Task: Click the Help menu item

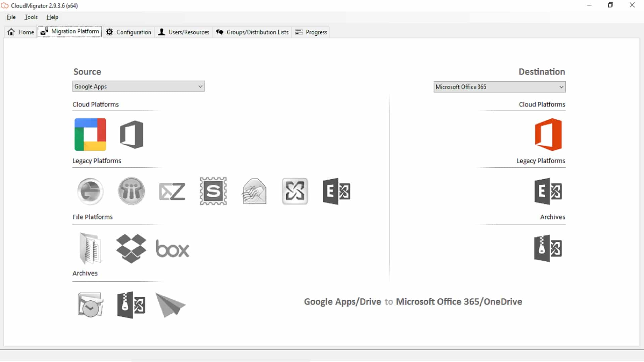Action: click(x=53, y=17)
